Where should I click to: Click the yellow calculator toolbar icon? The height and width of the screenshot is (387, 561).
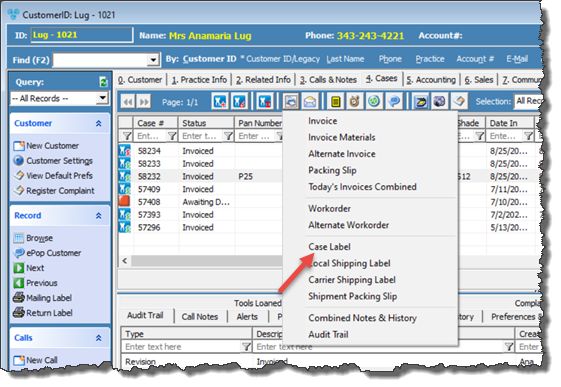[336, 102]
